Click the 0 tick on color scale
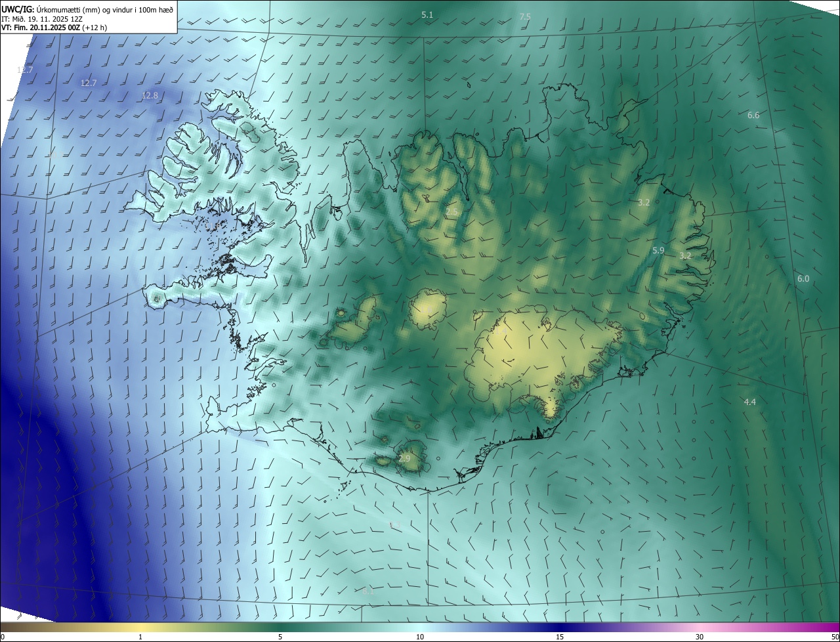Screen dimensions: 840x642 (3, 637)
